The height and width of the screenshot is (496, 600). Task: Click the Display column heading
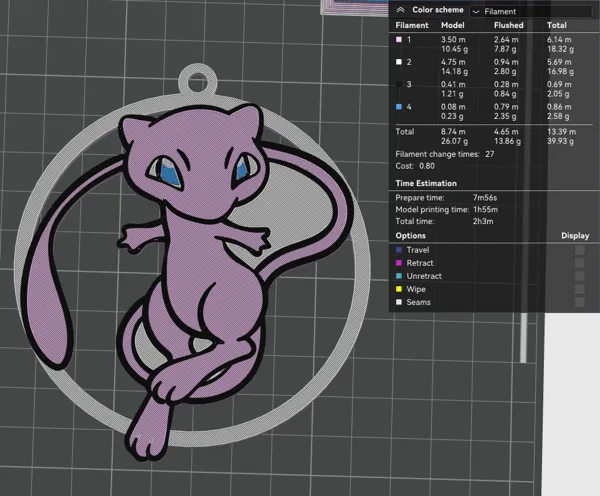point(575,236)
